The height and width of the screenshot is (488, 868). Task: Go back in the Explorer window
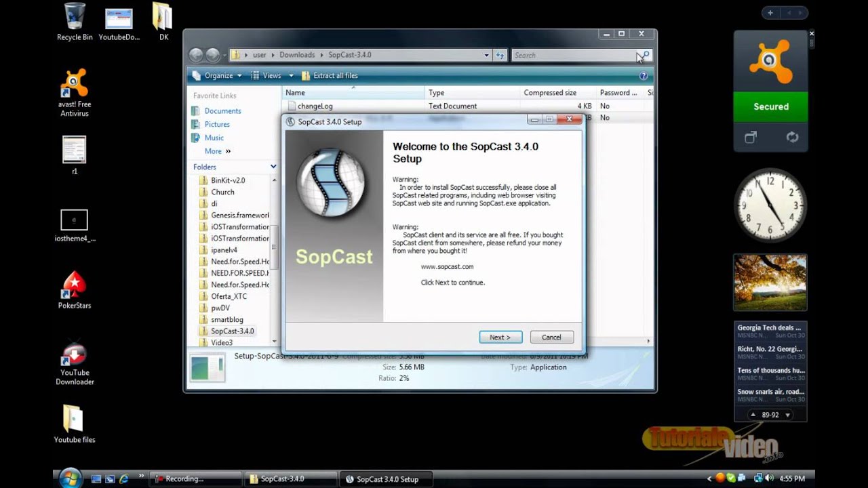pos(196,55)
